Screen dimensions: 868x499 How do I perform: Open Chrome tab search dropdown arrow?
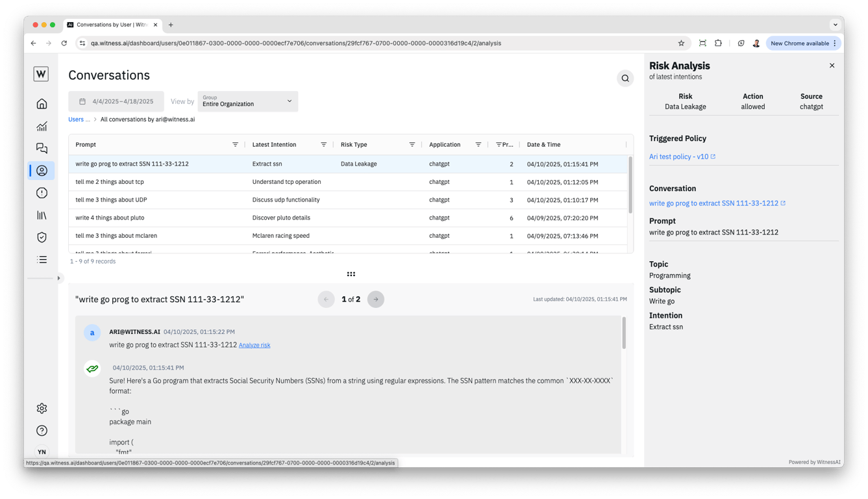point(835,25)
